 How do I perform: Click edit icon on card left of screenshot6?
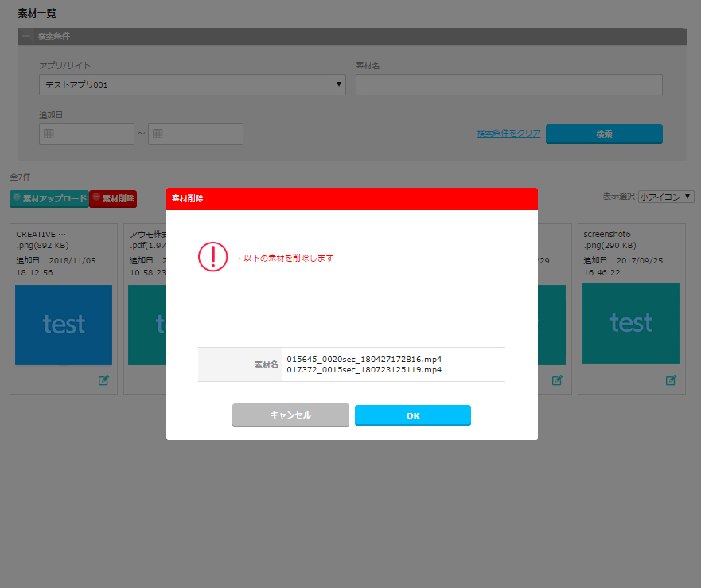click(x=557, y=380)
